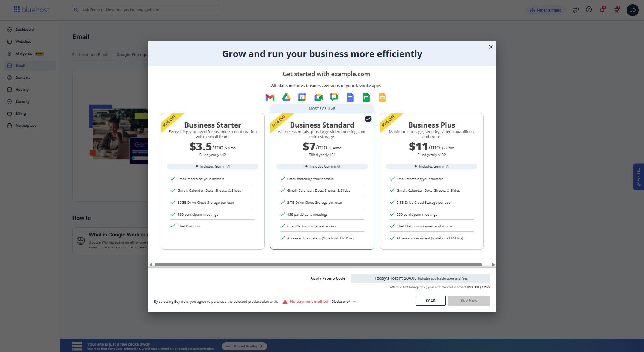Open Email in the sidebar
Viewport: 644px width, 352px height.
point(30,66)
